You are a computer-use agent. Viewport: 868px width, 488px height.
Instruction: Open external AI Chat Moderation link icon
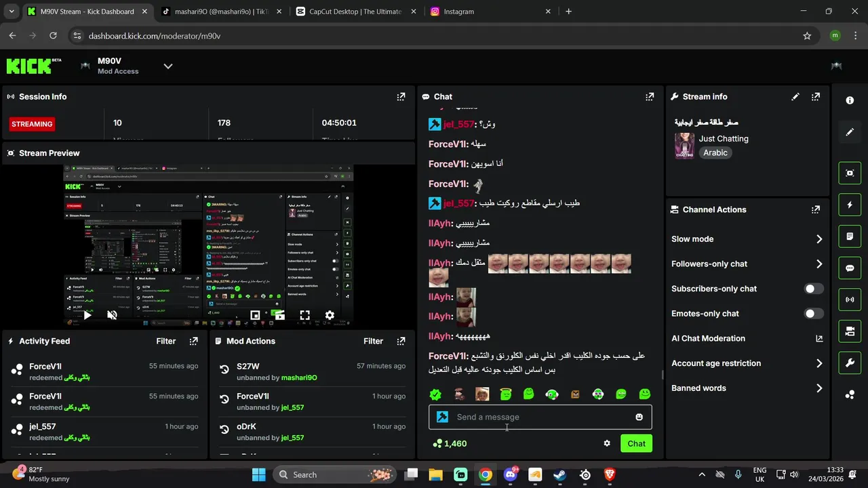[819, 338]
